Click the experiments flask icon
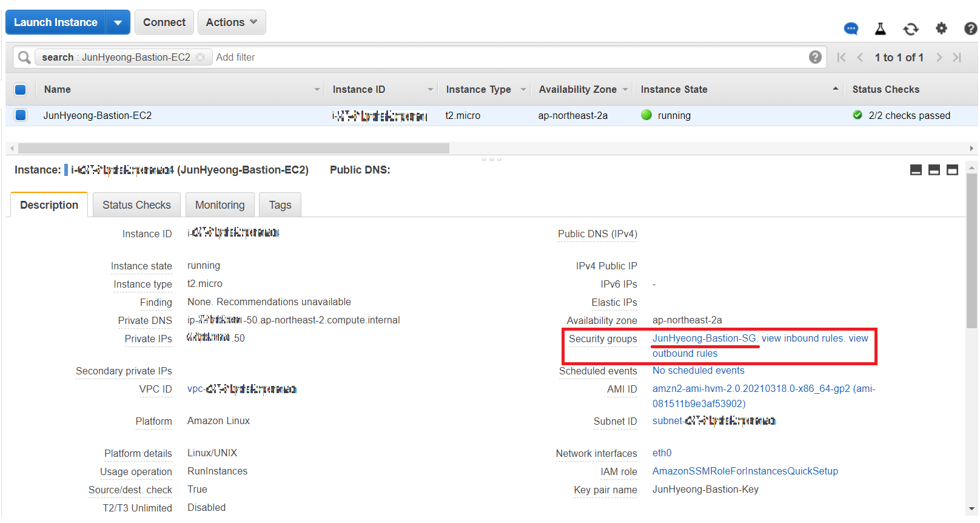 tap(881, 29)
